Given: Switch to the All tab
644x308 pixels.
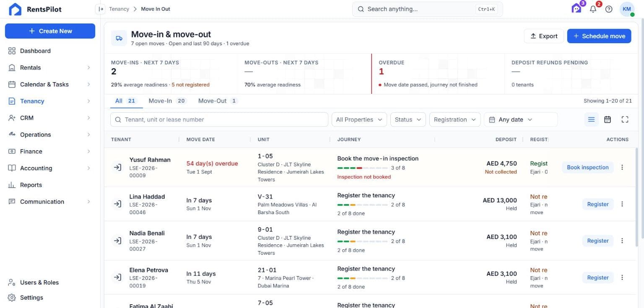Looking at the screenshot, I should tap(126, 101).
